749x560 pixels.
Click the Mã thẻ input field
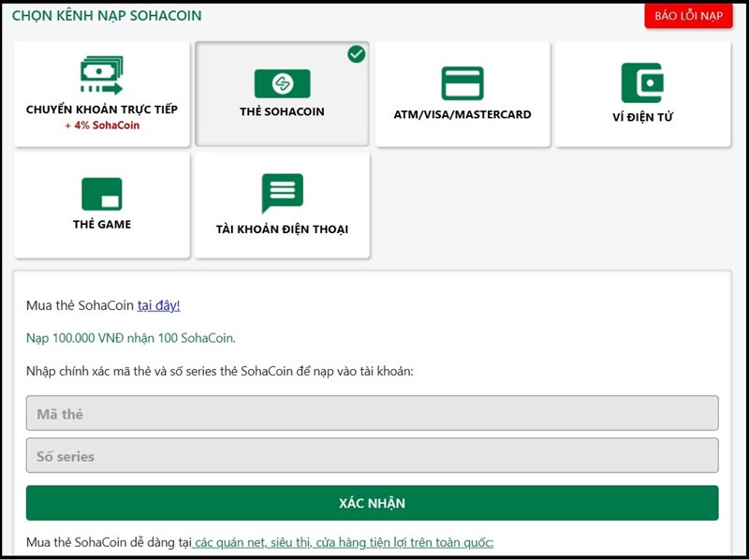coord(373,413)
